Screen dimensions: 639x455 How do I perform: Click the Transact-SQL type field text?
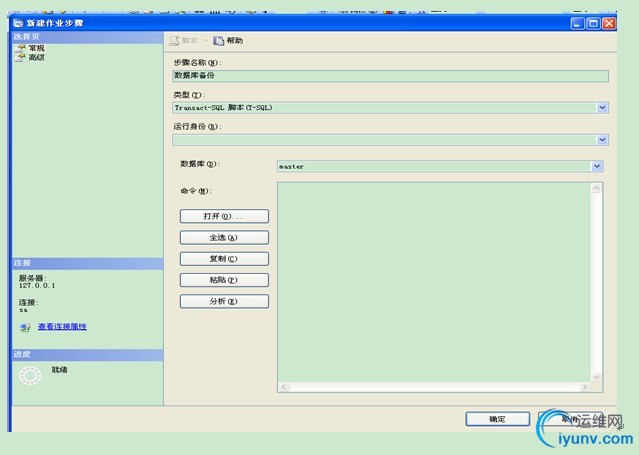(223, 108)
